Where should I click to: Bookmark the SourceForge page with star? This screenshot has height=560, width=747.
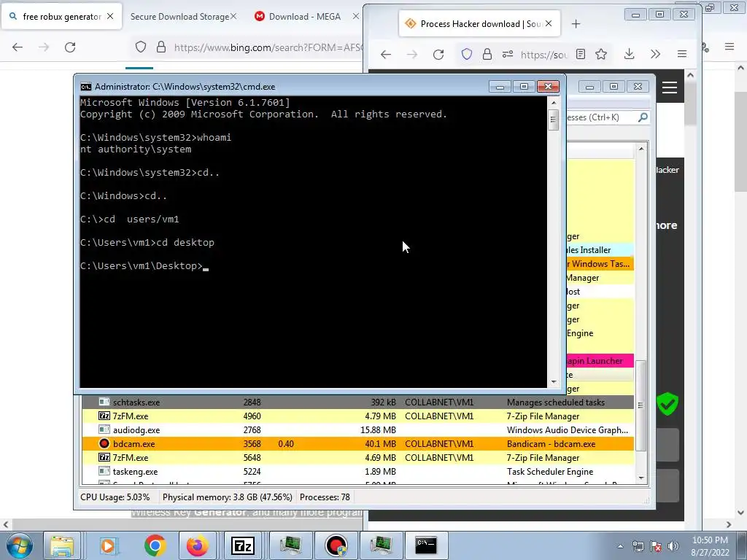(601, 54)
